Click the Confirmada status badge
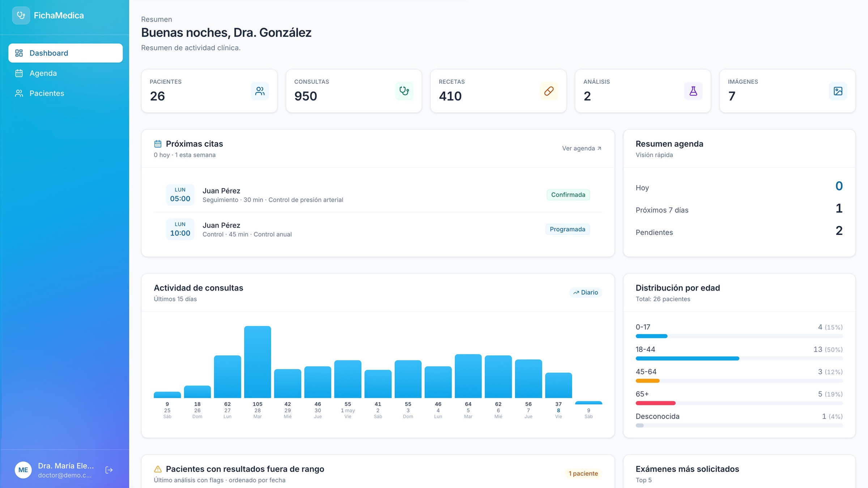The height and width of the screenshot is (488, 868). (568, 195)
